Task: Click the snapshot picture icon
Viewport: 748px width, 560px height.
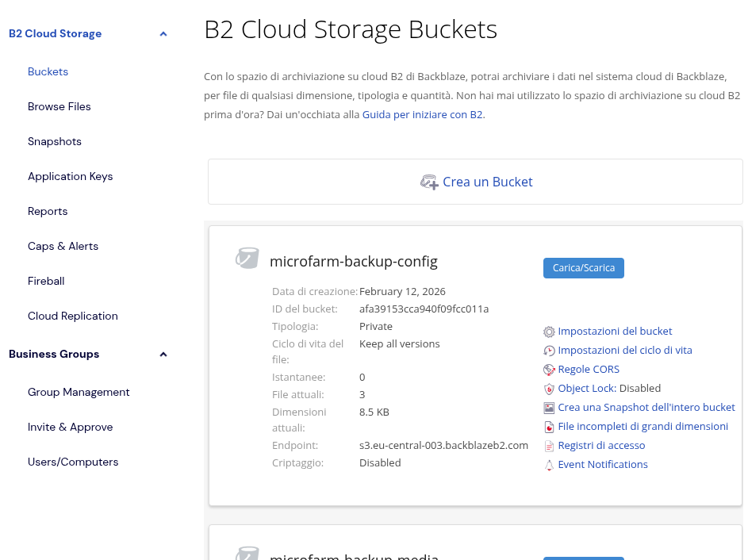Action: click(549, 408)
